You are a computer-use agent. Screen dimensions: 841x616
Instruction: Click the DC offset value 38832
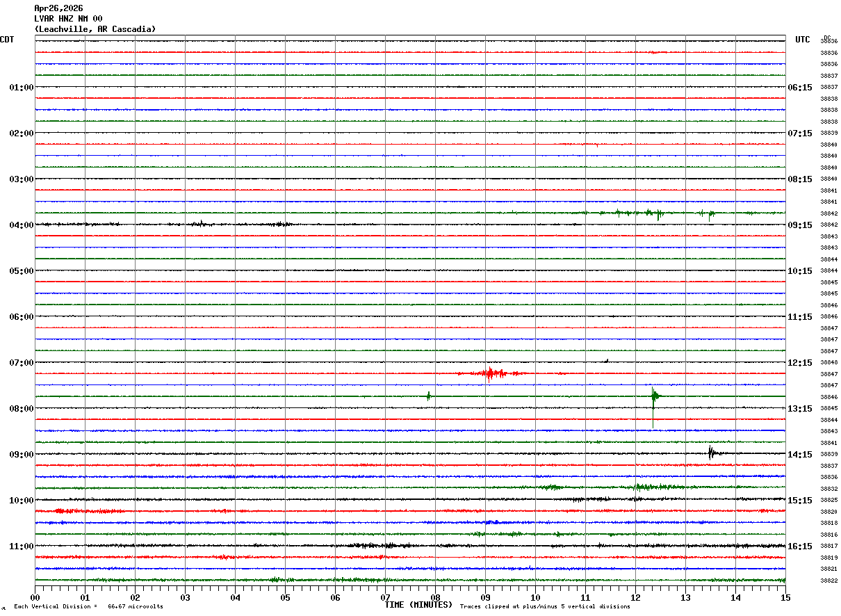click(x=828, y=489)
